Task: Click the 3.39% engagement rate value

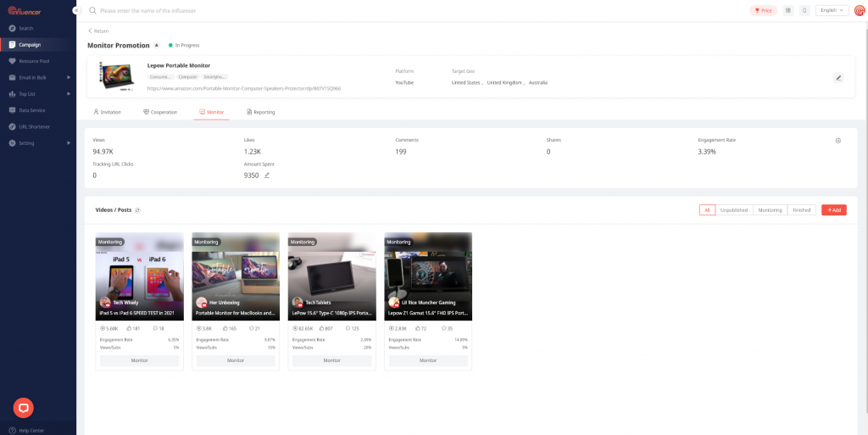Action: pos(707,152)
